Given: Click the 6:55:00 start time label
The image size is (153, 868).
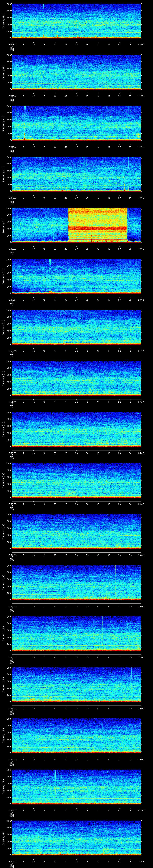Looking at the screenshot, I should [12, 606].
